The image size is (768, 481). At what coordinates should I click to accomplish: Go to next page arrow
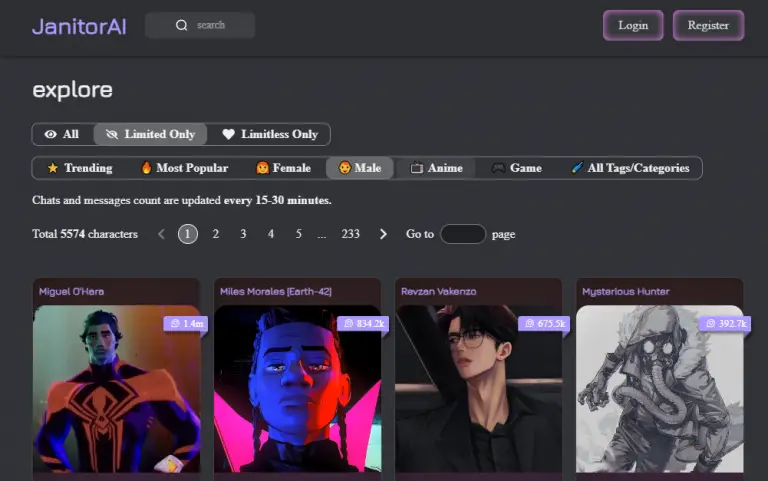[x=383, y=234]
